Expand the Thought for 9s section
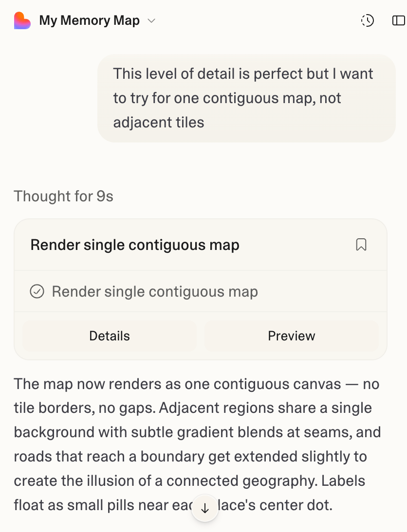This screenshot has width=407, height=532. [63, 196]
